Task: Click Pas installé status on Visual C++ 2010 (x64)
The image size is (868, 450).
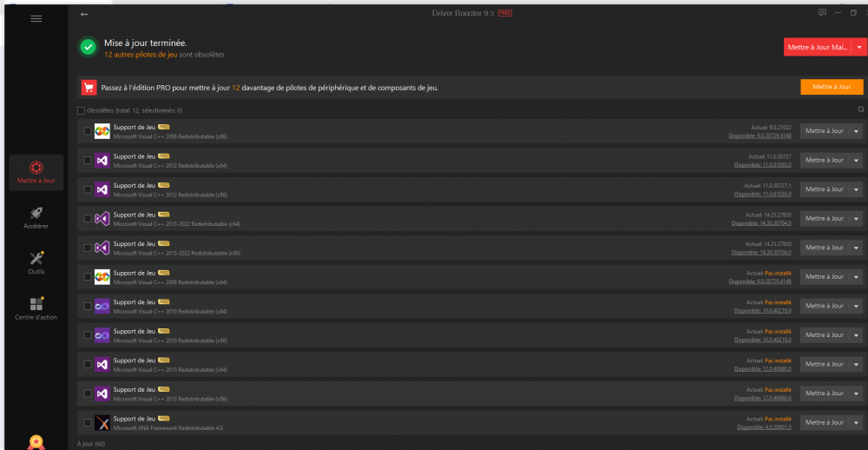Action: (x=779, y=302)
